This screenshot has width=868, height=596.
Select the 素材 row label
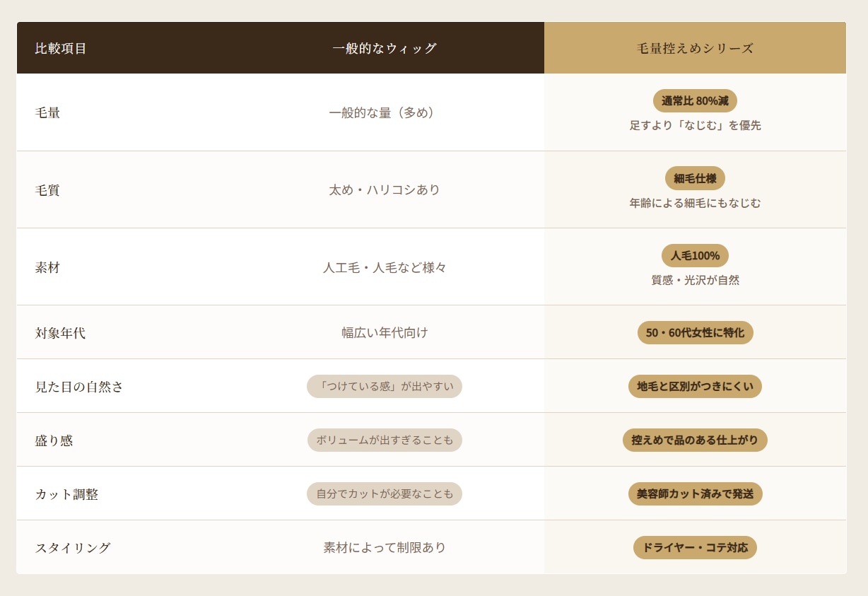[x=47, y=268]
